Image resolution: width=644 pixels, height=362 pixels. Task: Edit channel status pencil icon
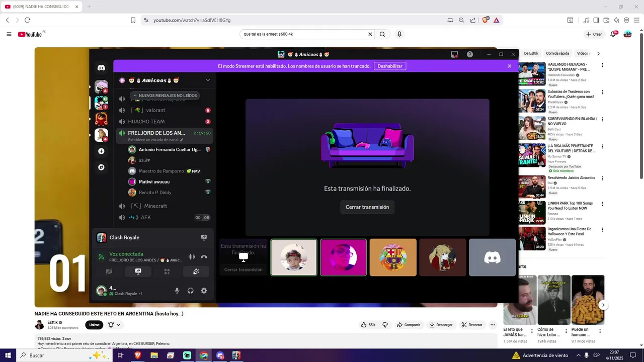click(x=182, y=140)
